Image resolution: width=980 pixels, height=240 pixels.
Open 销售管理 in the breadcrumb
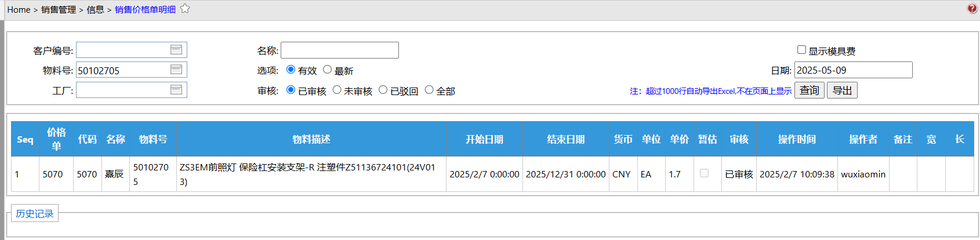pos(59,9)
